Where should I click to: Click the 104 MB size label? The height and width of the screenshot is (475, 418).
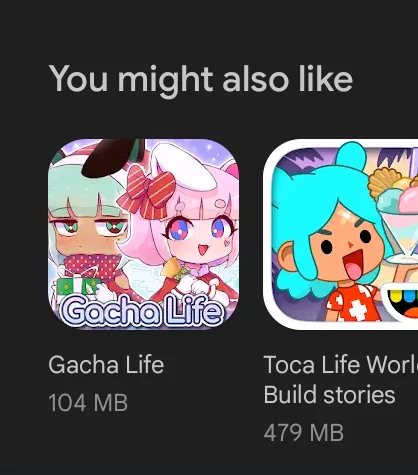[88, 403]
